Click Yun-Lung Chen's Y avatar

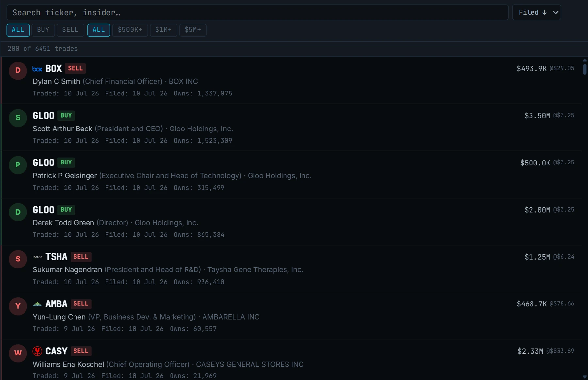point(18,306)
